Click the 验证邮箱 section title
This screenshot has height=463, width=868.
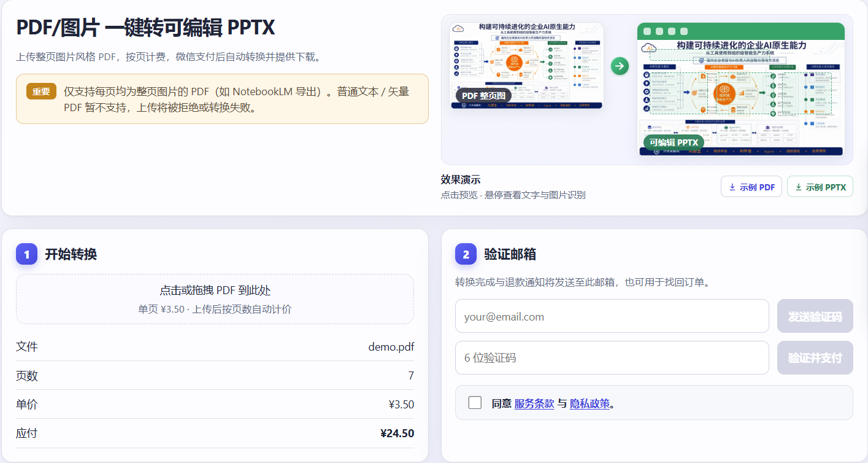(x=510, y=254)
